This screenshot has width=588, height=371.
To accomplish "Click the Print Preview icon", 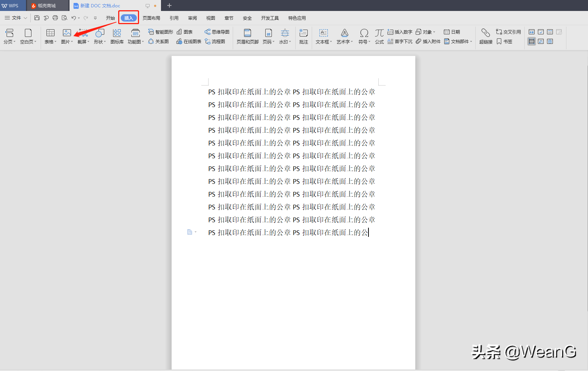I will [x=64, y=18].
